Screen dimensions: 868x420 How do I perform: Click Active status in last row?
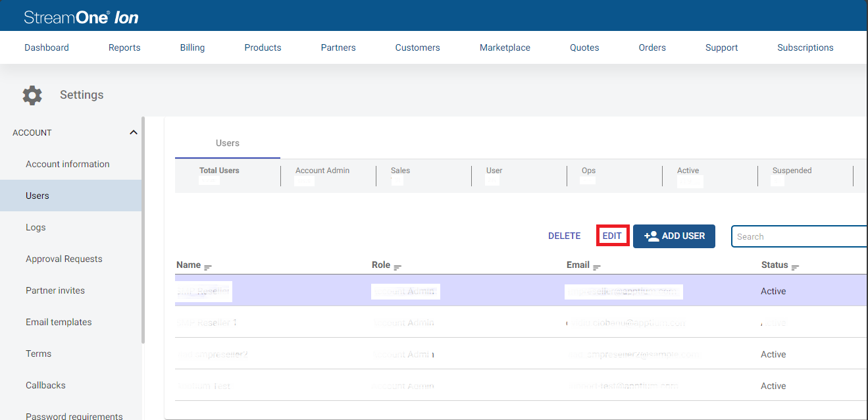pyautogui.click(x=773, y=386)
